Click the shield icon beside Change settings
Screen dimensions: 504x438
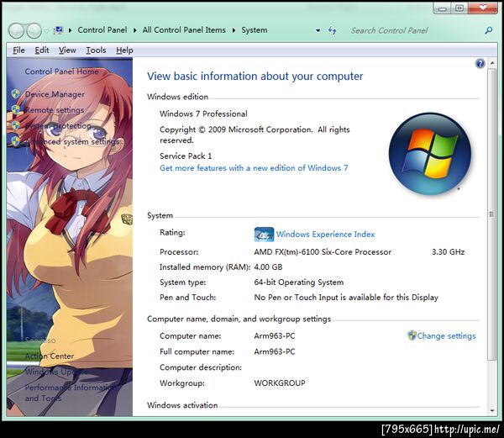click(412, 335)
